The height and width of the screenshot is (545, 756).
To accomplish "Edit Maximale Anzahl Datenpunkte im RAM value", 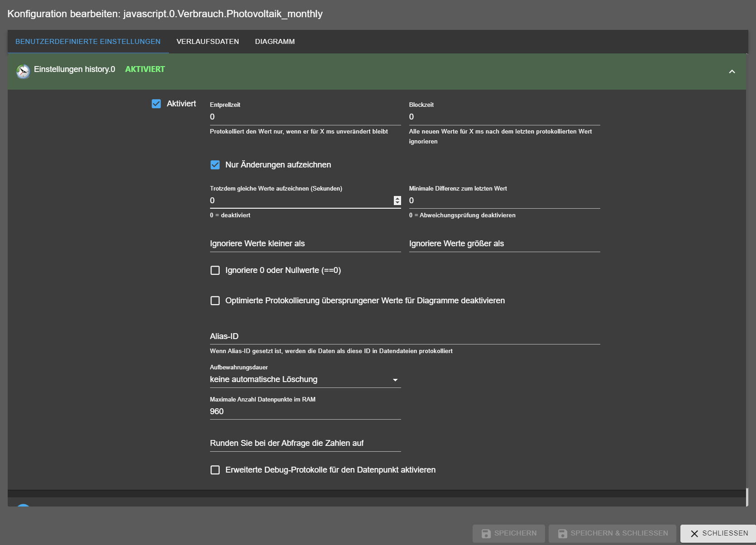I will pyautogui.click(x=305, y=411).
